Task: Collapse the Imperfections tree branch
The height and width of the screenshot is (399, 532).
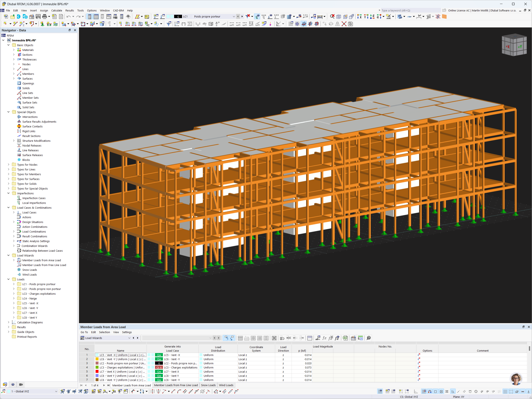Action: point(9,193)
